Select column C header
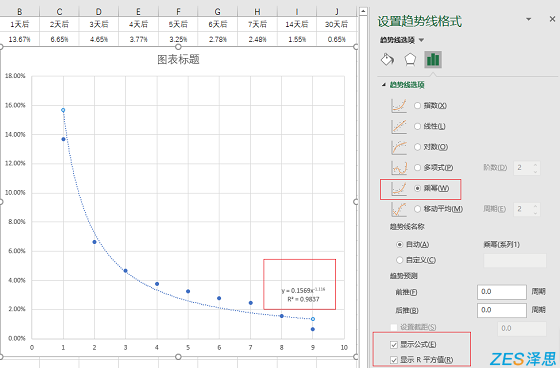Viewport: 560px width, 368px height. tap(59, 12)
